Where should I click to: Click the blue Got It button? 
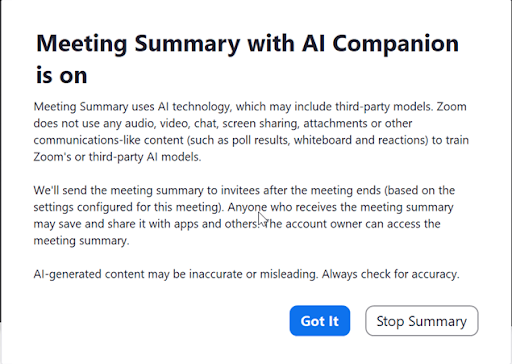click(x=320, y=321)
